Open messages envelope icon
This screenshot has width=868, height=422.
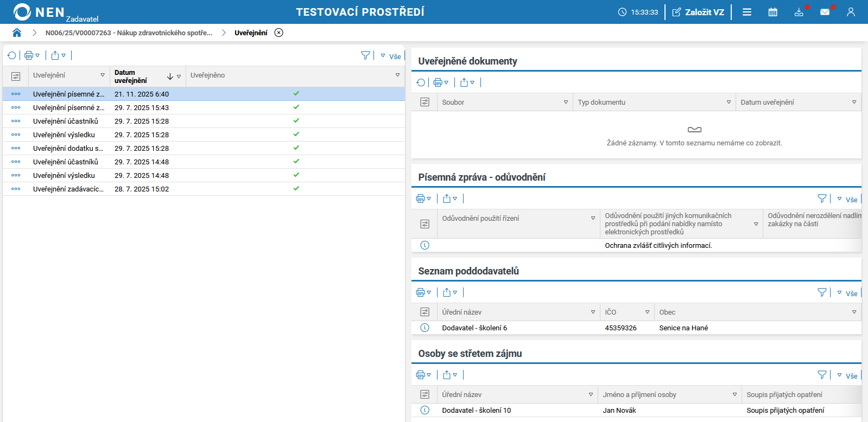point(825,12)
